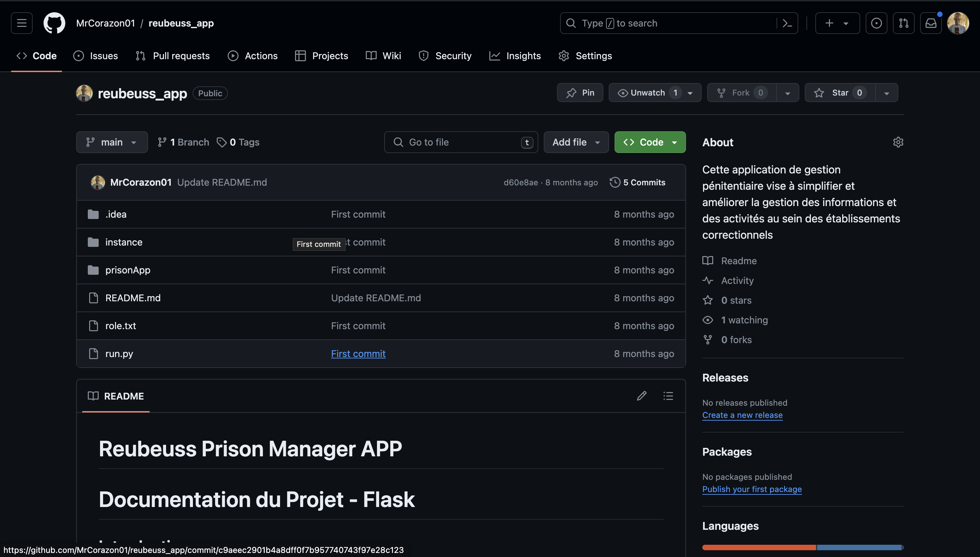The width and height of the screenshot is (980, 557).
Task: Select the Code tab
Action: 36,56
